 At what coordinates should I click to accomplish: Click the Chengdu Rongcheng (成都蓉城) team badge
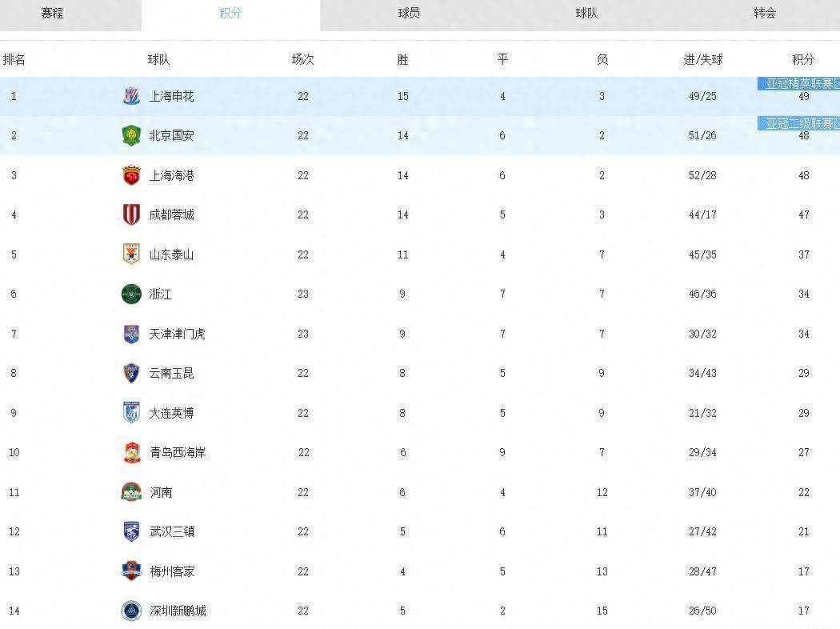coord(131,214)
